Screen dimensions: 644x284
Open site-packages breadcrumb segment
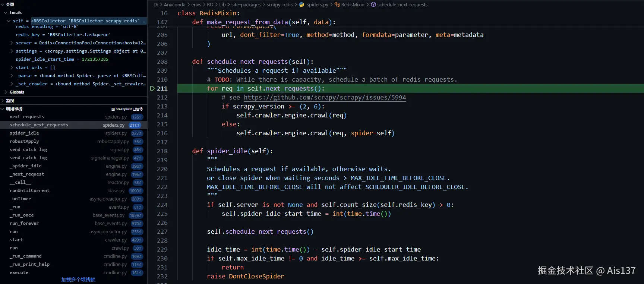coord(246,4)
